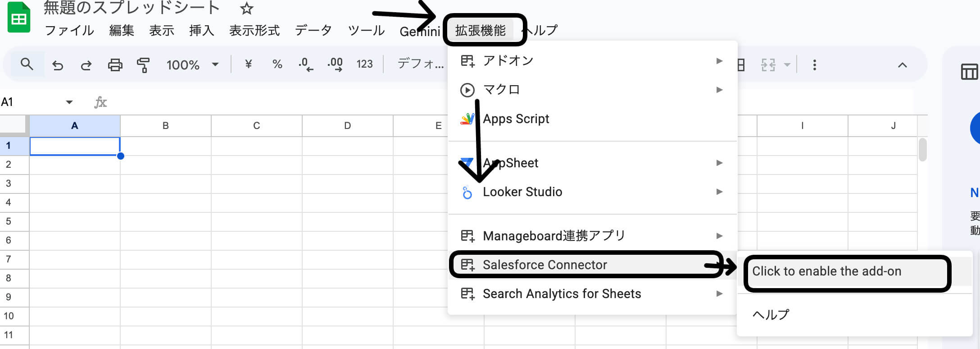Collapse the toolbar with the chevron up
This screenshot has width=980, height=349.
pyautogui.click(x=902, y=65)
